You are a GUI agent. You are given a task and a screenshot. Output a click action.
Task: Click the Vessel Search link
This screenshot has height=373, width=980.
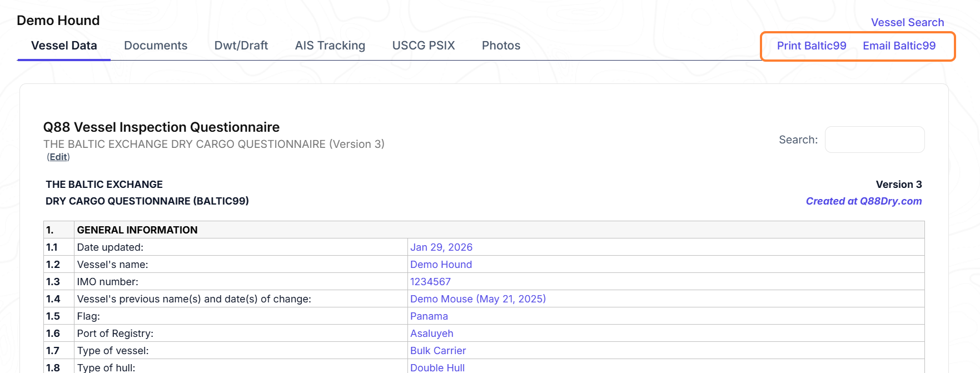[908, 22]
